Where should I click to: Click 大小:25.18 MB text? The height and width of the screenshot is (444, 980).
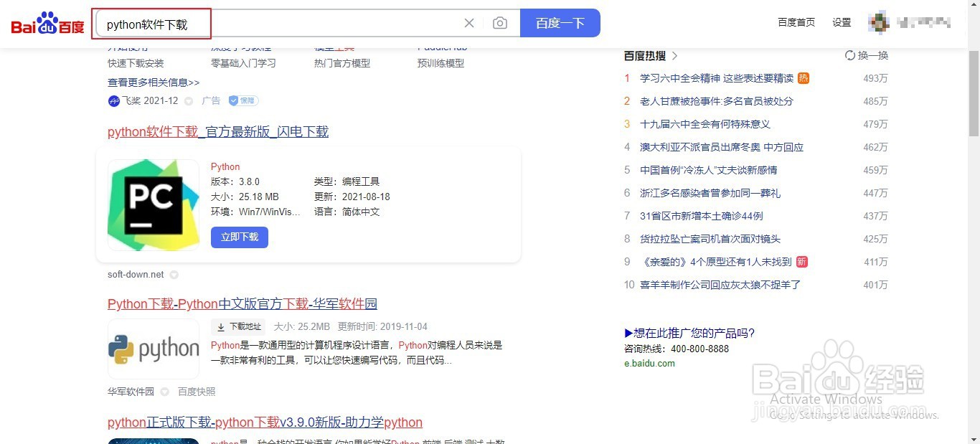click(245, 197)
